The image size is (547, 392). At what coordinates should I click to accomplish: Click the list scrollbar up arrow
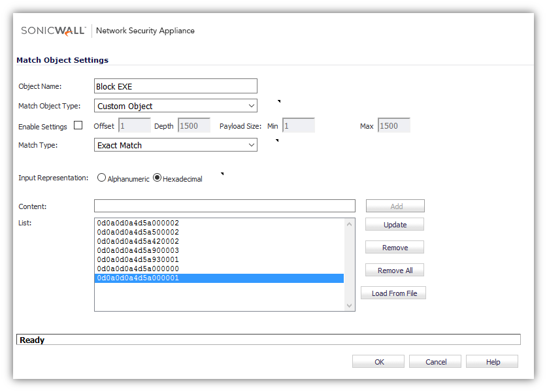point(349,224)
